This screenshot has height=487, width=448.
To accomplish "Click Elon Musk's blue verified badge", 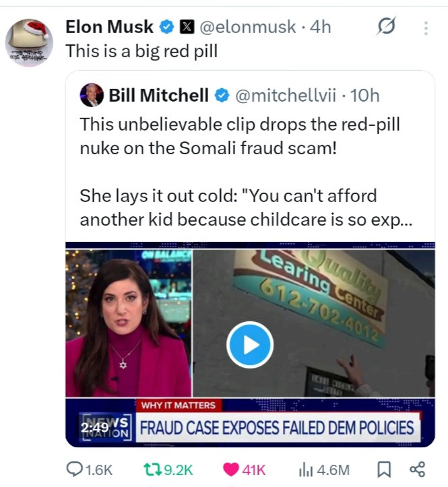I will tap(166, 27).
